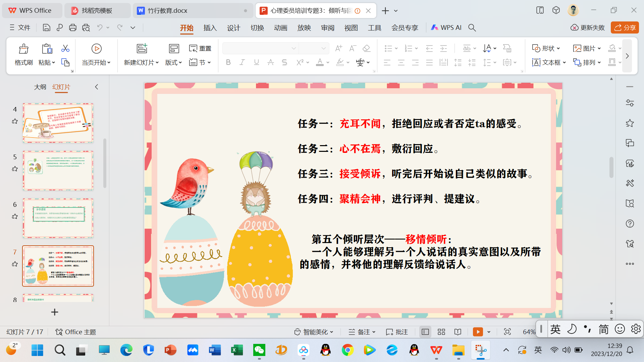Screen dimensions: 644x362
Task: Switch to the Outline panel tab
Action: (40, 87)
